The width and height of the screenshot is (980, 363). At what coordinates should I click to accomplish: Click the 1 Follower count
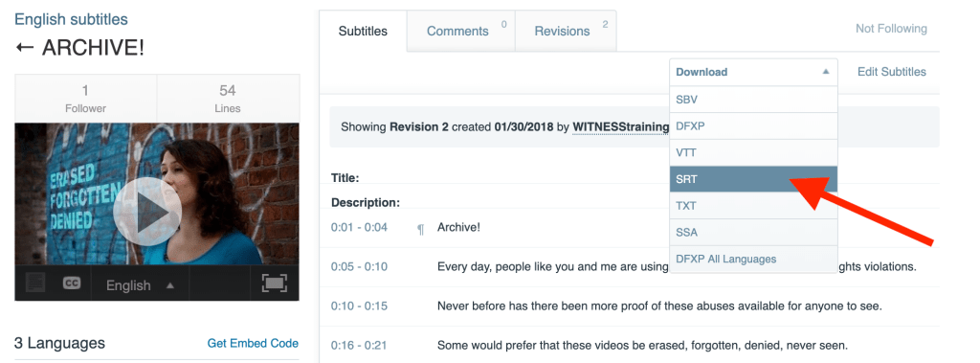(x=85, y=99)
